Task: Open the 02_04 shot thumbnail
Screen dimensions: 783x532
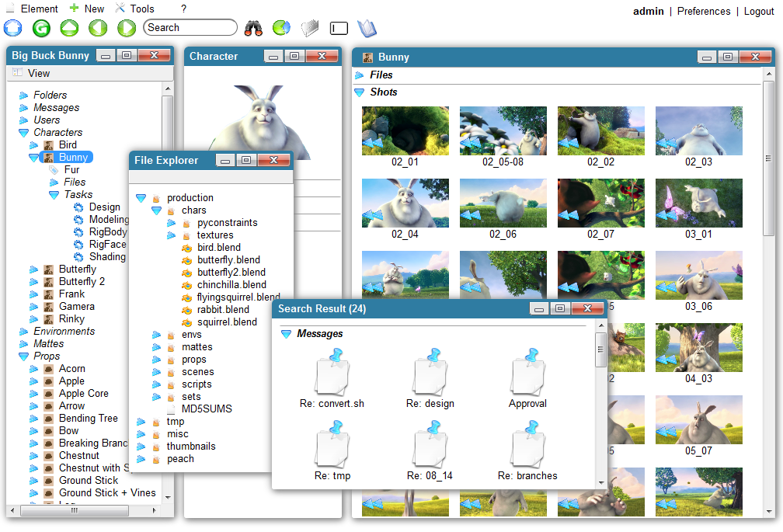Action: (x=405, y=203)
